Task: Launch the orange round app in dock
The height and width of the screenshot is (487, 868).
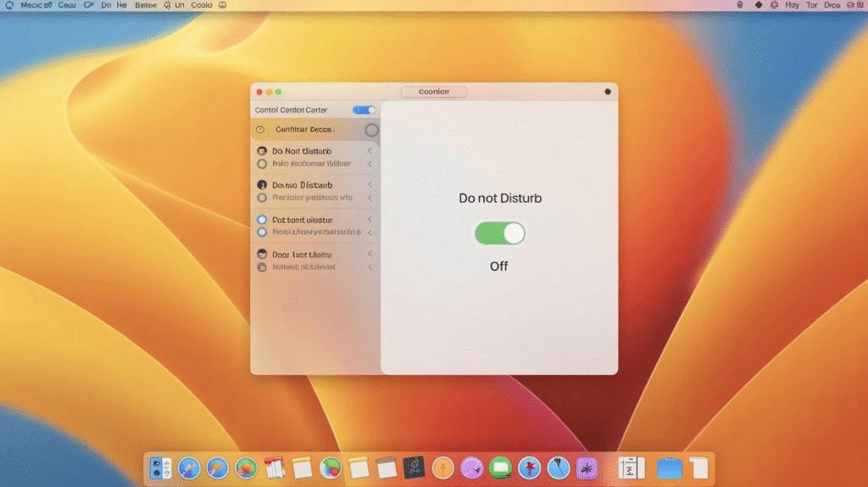Action: (442, 467)
